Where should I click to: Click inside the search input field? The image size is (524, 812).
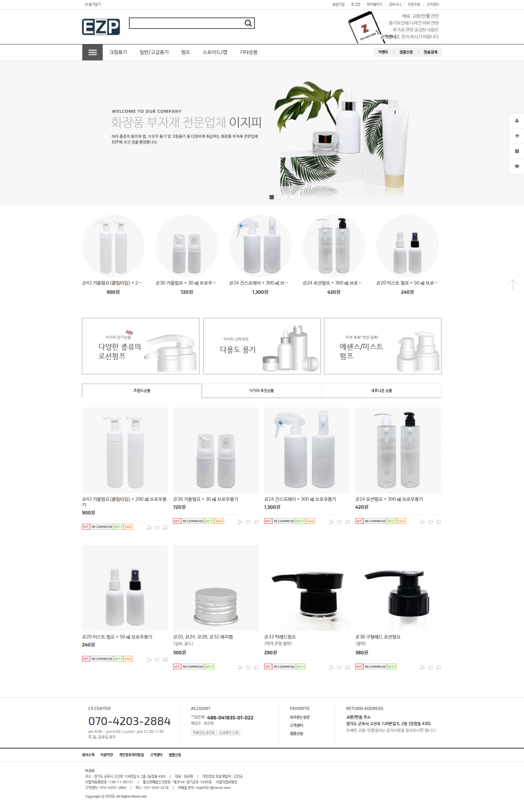(x=186, y=23)
